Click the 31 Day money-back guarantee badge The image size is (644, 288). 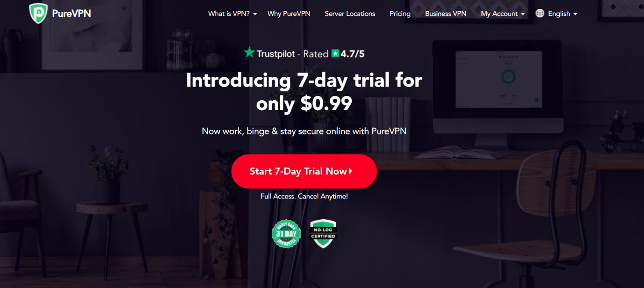tap(286, 233)
